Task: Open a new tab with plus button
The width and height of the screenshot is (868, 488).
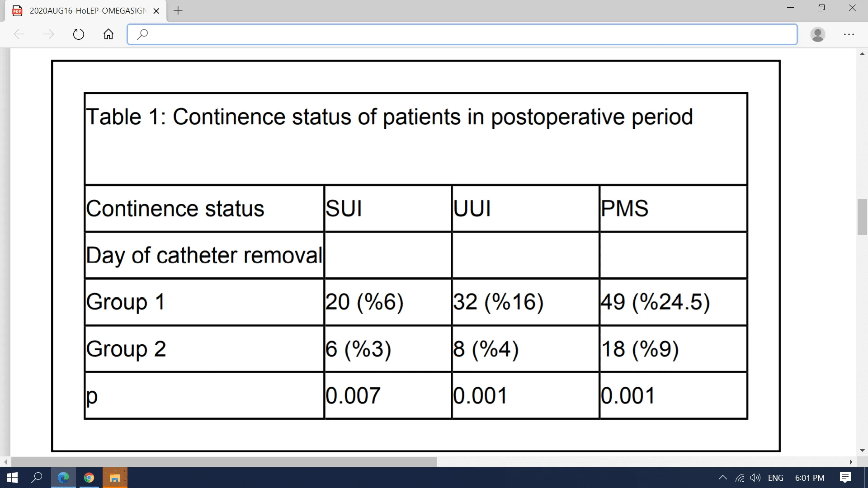Action: pyautogui.click(x=178, y=10)
